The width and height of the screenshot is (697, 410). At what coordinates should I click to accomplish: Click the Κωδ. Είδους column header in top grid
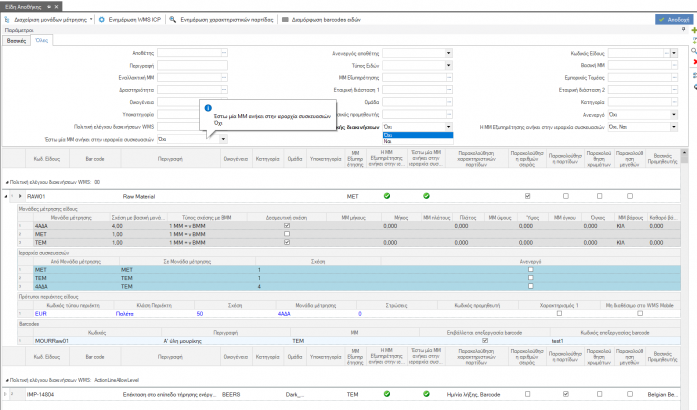47,159
